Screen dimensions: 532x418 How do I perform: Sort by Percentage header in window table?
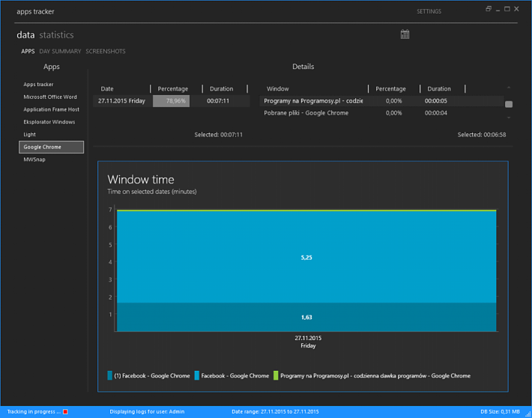[x=390, y=89]
